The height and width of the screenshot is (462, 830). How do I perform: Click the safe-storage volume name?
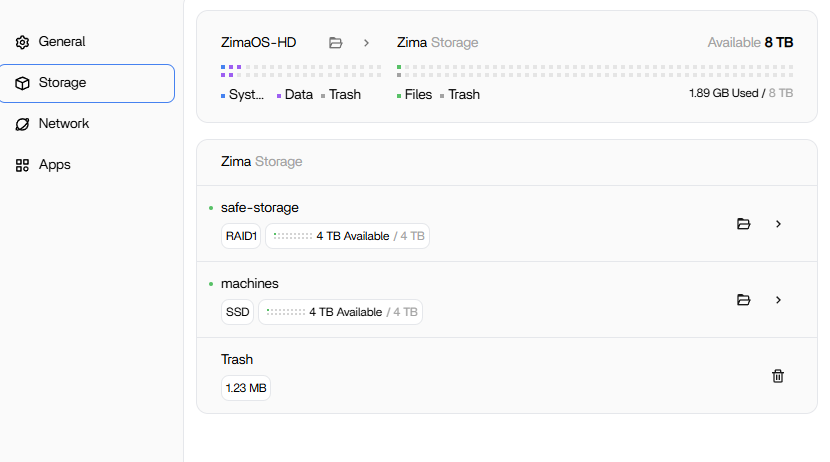tap(259, 208)
